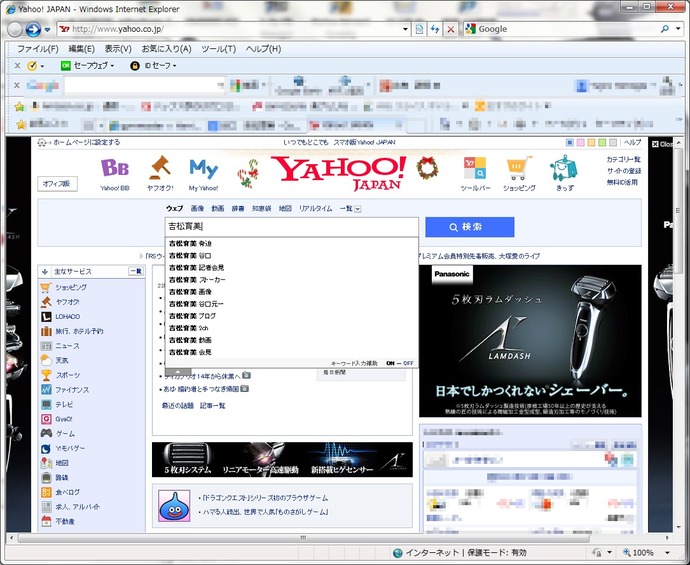Image resolution: width=690 pixels, height=565 pixels.
Task: Select the pink page color swatch
Action: tap(580, 143)
